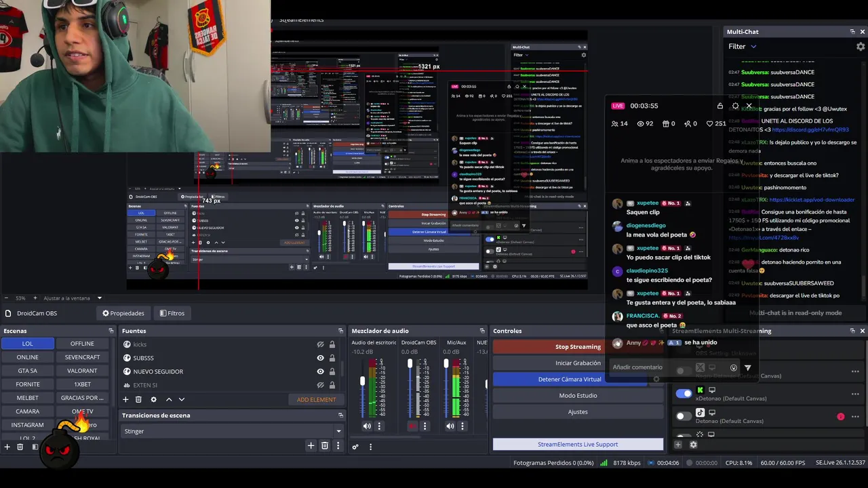
Task: Open Detonao TikTok output three-dot menu
Action: pyautogui.click(x=855, y=416)
